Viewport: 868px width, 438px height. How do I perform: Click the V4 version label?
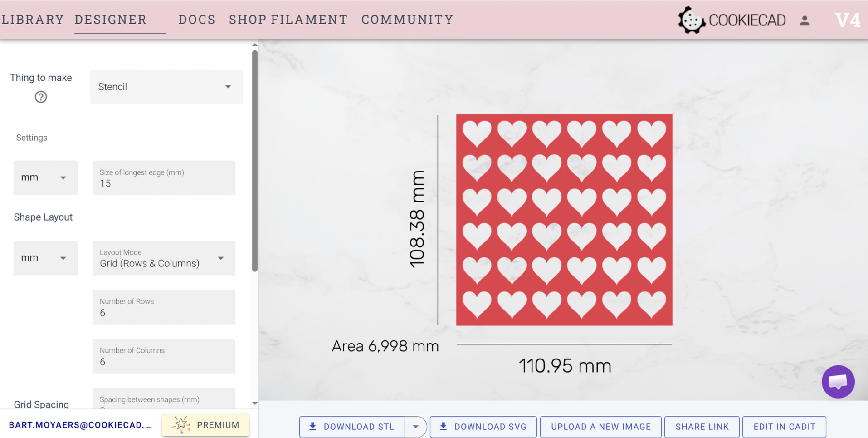click(x=847, y=20)
